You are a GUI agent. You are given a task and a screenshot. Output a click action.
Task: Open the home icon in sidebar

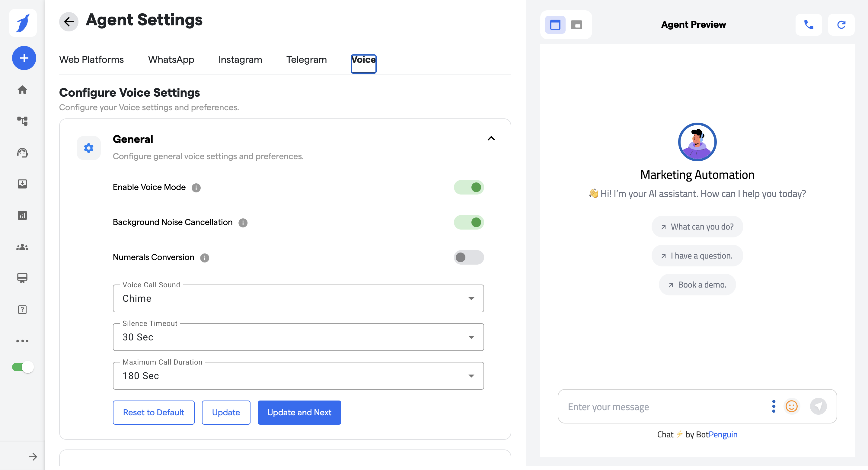22,90
